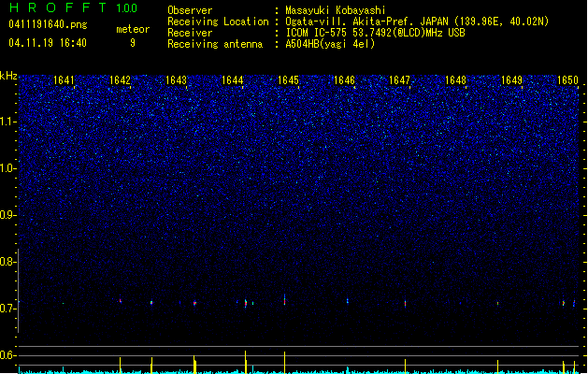Click the meteor count value 9
588x374 pixels.
pyautogui.click(x=133, y=43)
